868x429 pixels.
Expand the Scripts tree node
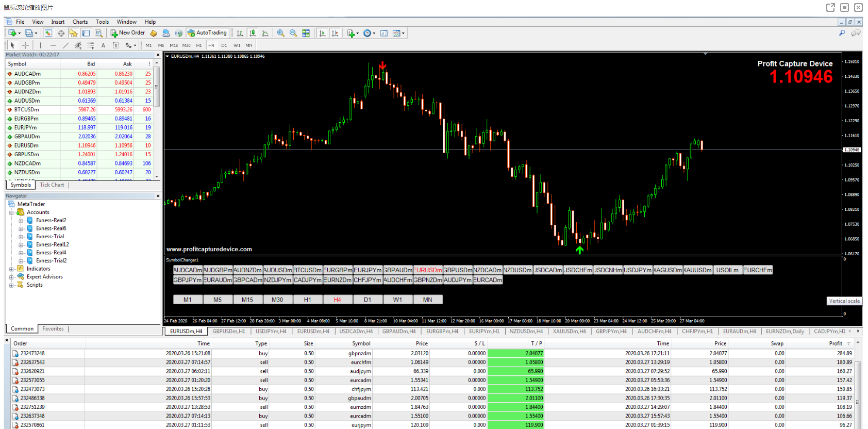(x=12, y=285)
